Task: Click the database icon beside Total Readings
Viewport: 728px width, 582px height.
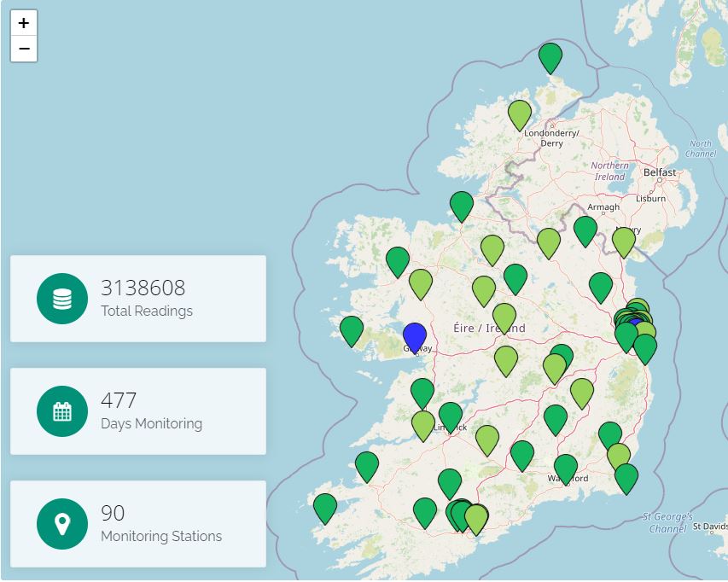Action: (61, 299)
